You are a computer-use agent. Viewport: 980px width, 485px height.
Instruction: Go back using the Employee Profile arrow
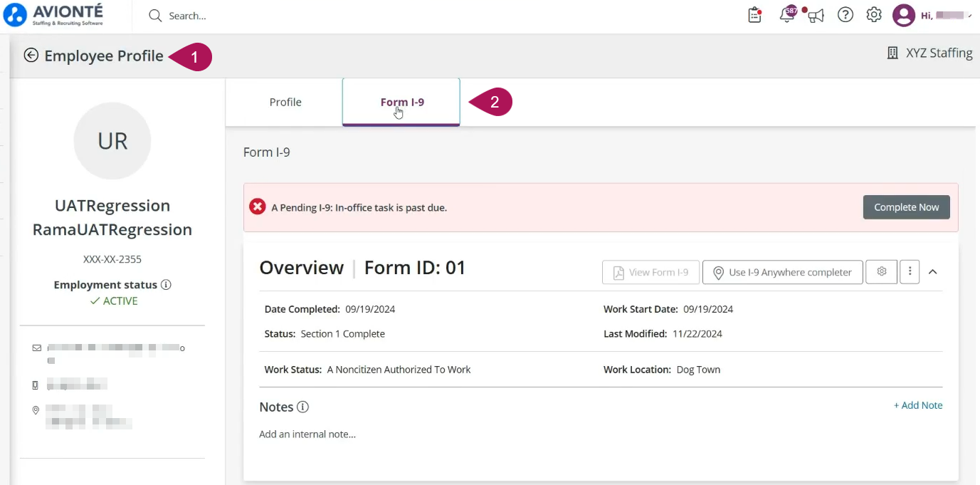tap(31, 56)
